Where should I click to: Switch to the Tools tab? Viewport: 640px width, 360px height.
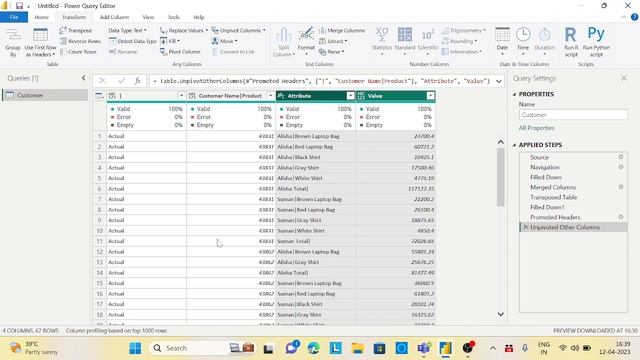(x=173, y=17)
